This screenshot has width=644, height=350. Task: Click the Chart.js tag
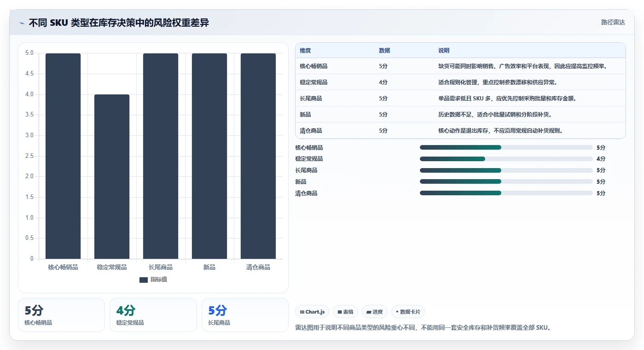coord(312,312)
